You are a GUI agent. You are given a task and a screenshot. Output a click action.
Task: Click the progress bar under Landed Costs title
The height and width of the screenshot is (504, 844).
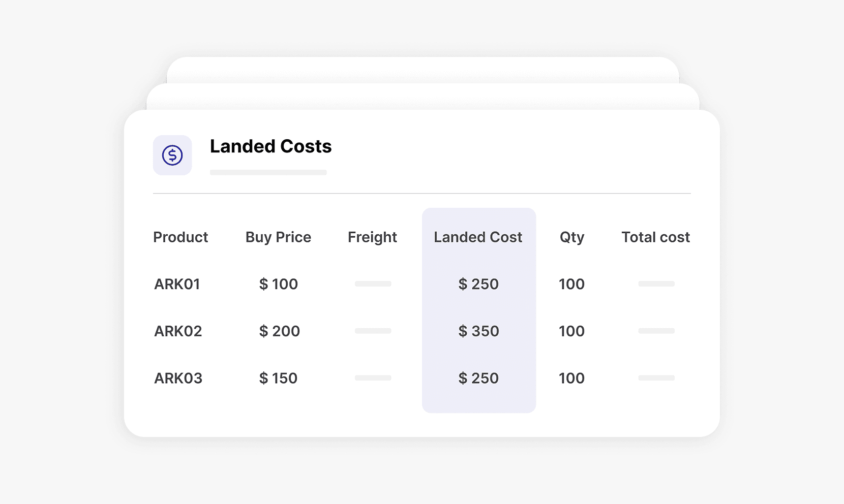coord(268,172)
